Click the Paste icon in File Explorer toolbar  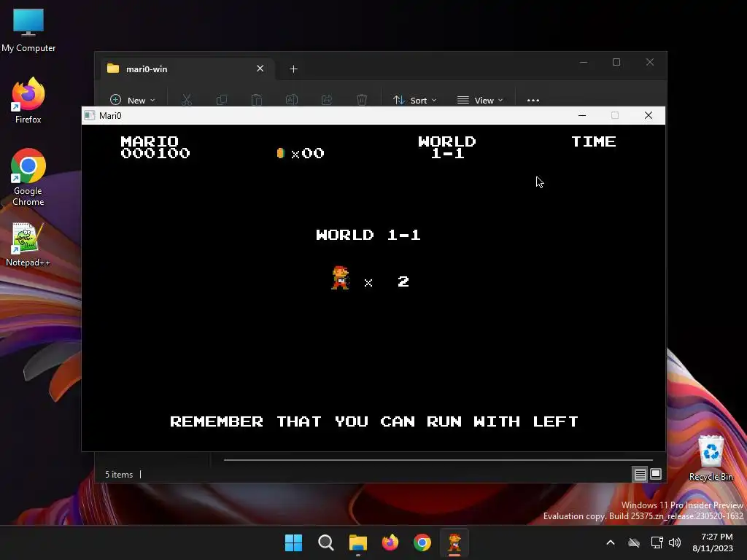[256, 100]
